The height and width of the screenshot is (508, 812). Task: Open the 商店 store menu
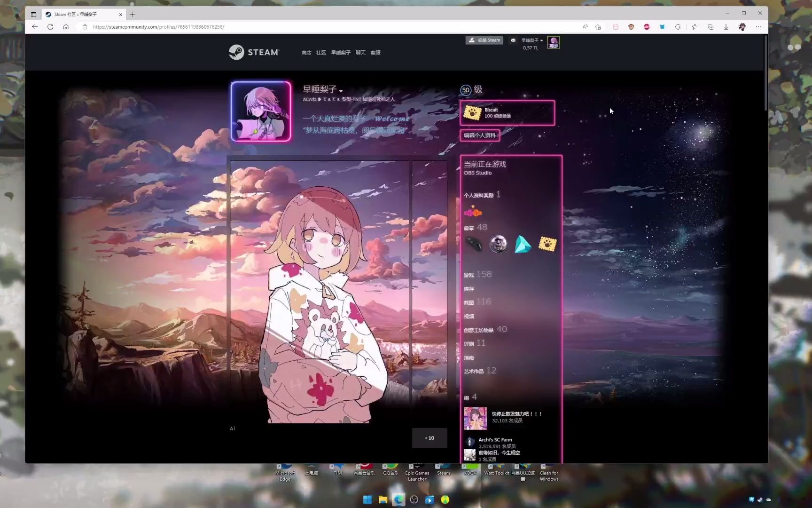pos(306,53)
